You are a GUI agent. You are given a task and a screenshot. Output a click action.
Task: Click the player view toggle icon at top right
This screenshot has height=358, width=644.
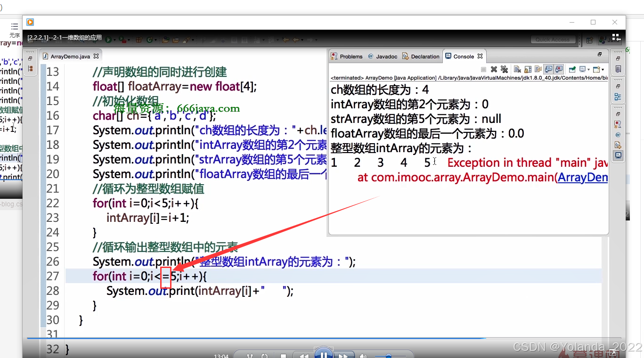coord(616,37)
